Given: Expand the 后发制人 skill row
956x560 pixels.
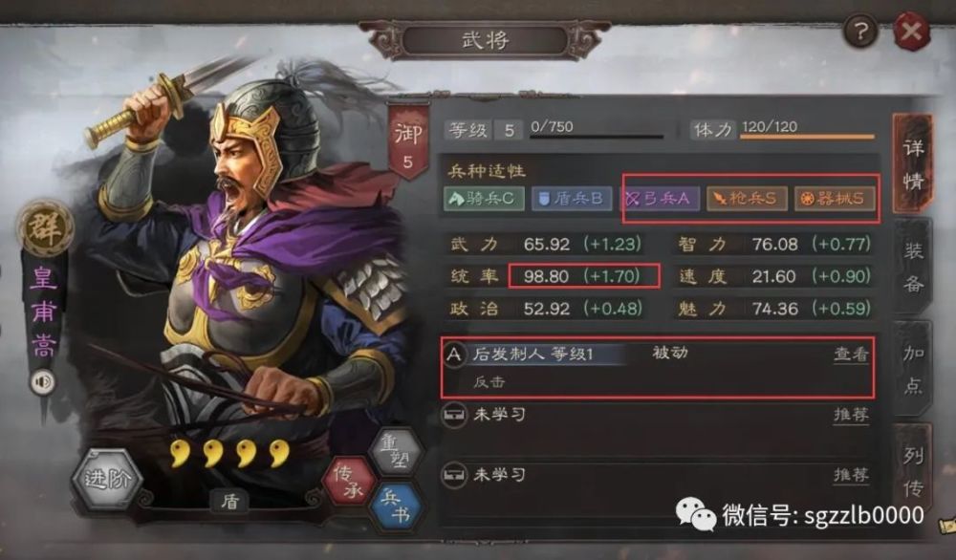Looking at the screenshot, I should click(x=658, y=368).
